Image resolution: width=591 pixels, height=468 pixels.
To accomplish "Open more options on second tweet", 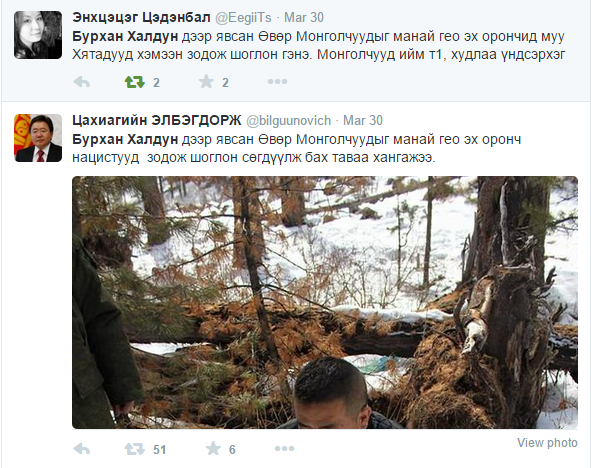I will (284, 448).
